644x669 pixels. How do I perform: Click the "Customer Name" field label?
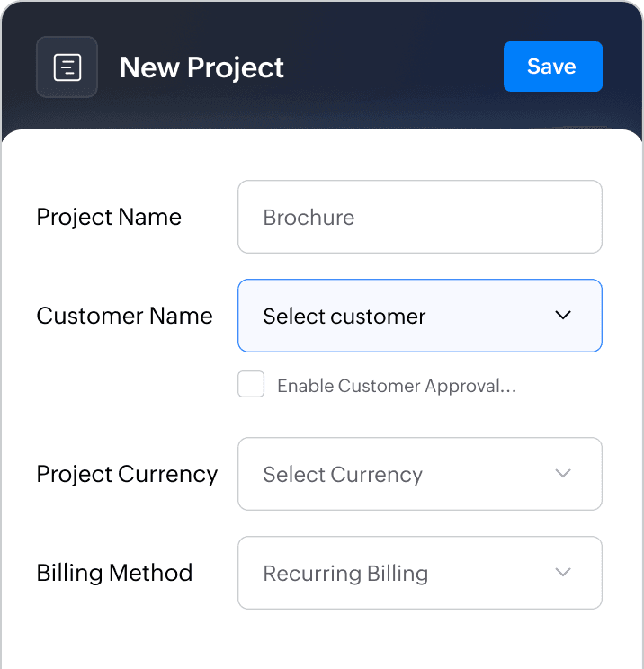pyautogui.click(x=124, y=316)
